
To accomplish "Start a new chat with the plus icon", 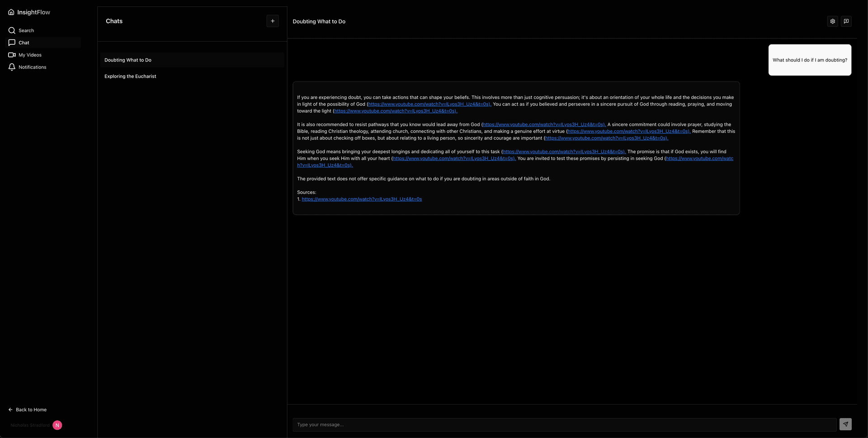I will tap(272, 21).
